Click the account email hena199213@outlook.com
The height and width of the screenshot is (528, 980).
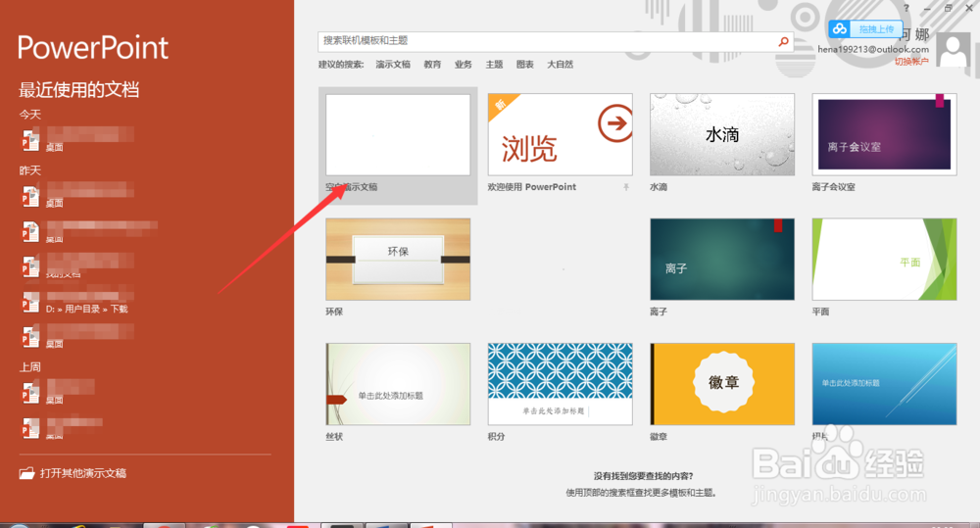pyautogui.click(x=873, y=49)
